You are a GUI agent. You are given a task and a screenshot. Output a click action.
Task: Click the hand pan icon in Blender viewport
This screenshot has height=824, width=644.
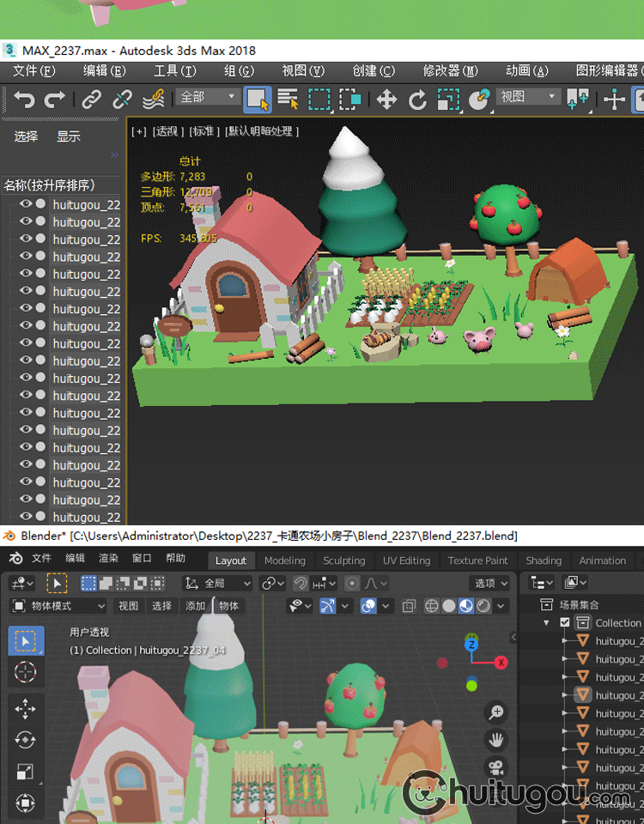[495, 739]
